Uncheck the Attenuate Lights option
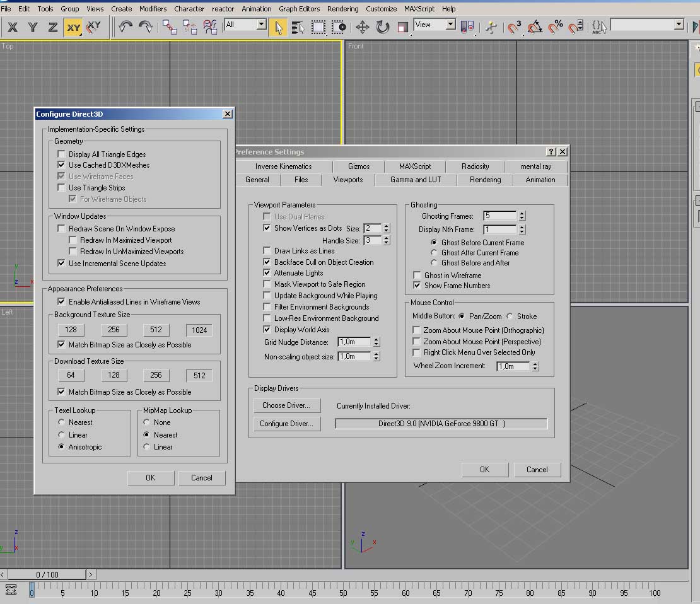Viewport: 700px width, 604px height. (267, 273)
